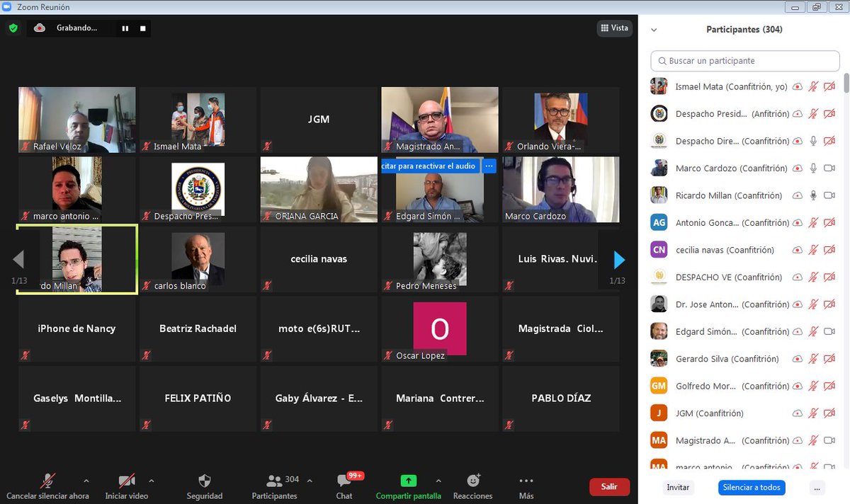The width and height of the screenshot is (850, 504).
Task: Open audio options arrow beside the microphone
Action: point(86,481)
